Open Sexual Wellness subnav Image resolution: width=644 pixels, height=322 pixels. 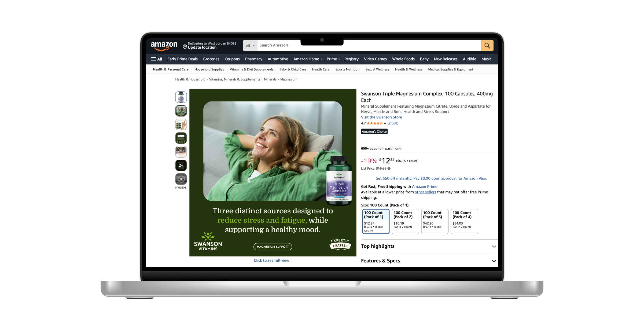(x=377, y=69)
